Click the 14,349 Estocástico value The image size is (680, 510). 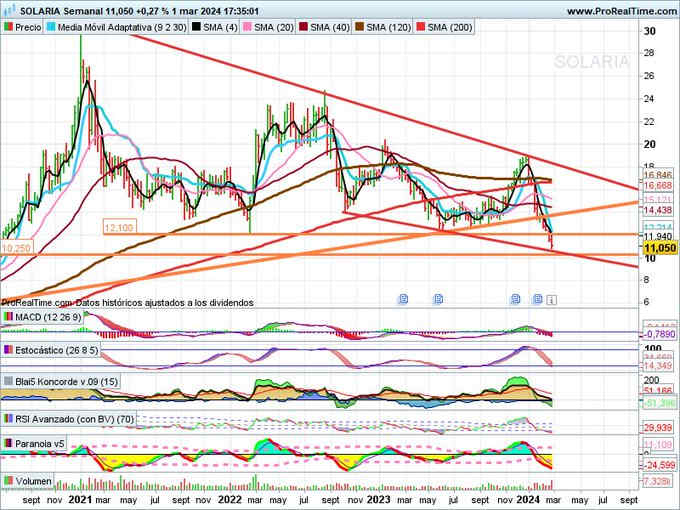point(657,366)
